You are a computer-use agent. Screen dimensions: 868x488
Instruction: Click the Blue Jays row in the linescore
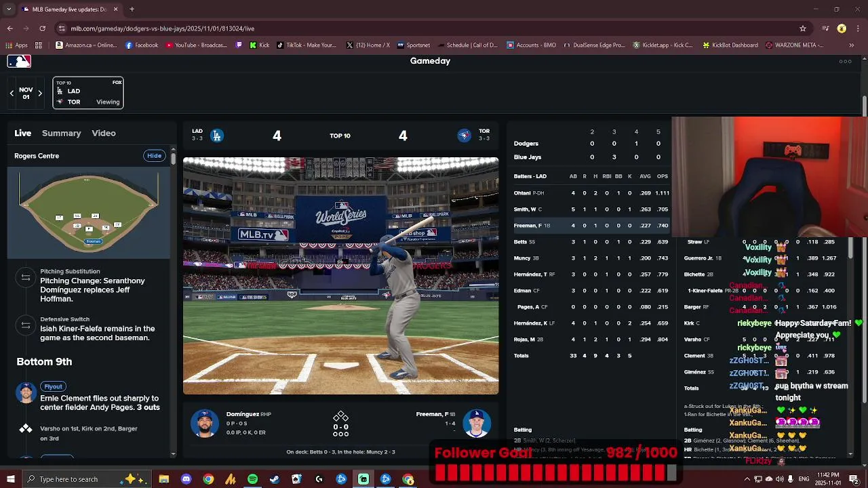tap(592, 157)
